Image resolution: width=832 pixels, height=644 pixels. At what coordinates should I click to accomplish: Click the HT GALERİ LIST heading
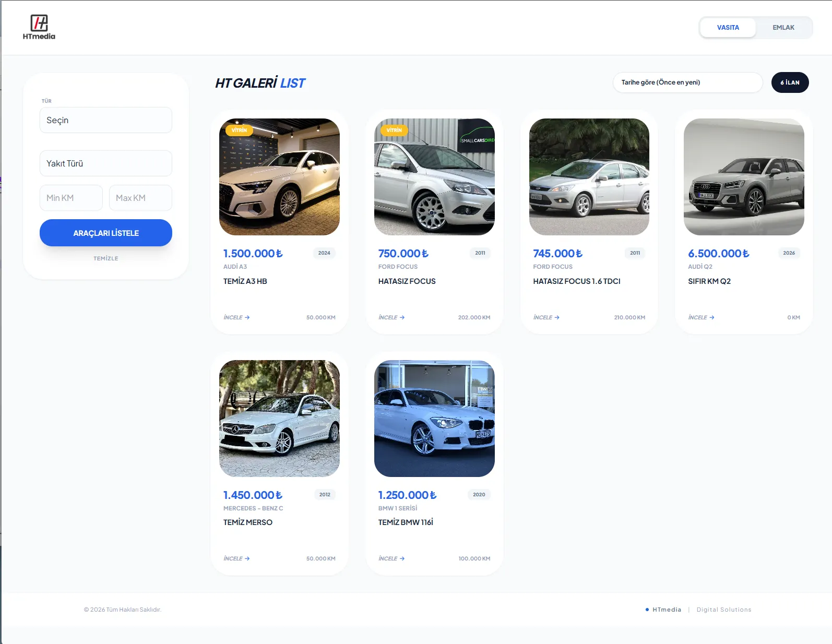pyautogui.click(x=260, y=83)
